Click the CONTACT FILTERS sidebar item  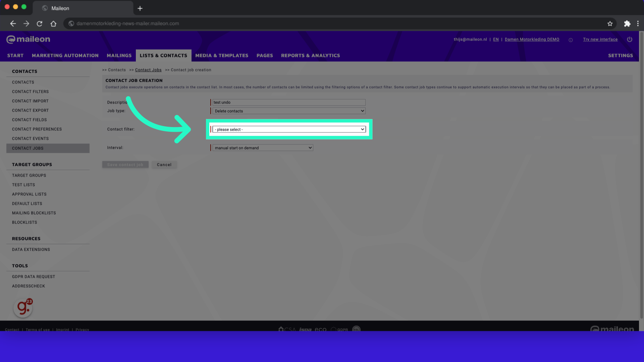coord(30,92)
